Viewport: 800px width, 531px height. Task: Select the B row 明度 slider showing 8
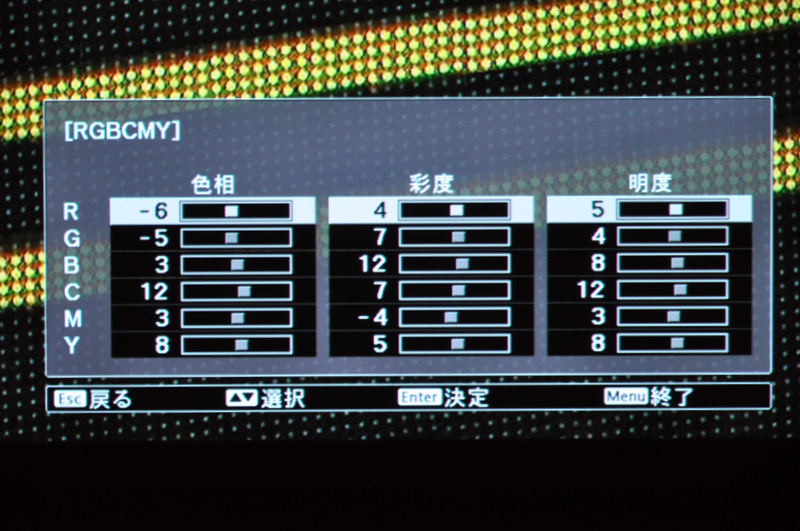(672, 263)
